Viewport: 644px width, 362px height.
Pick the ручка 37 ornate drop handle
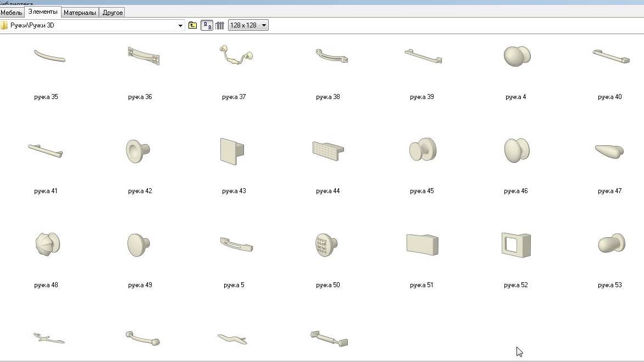click(x=237, y=55)
